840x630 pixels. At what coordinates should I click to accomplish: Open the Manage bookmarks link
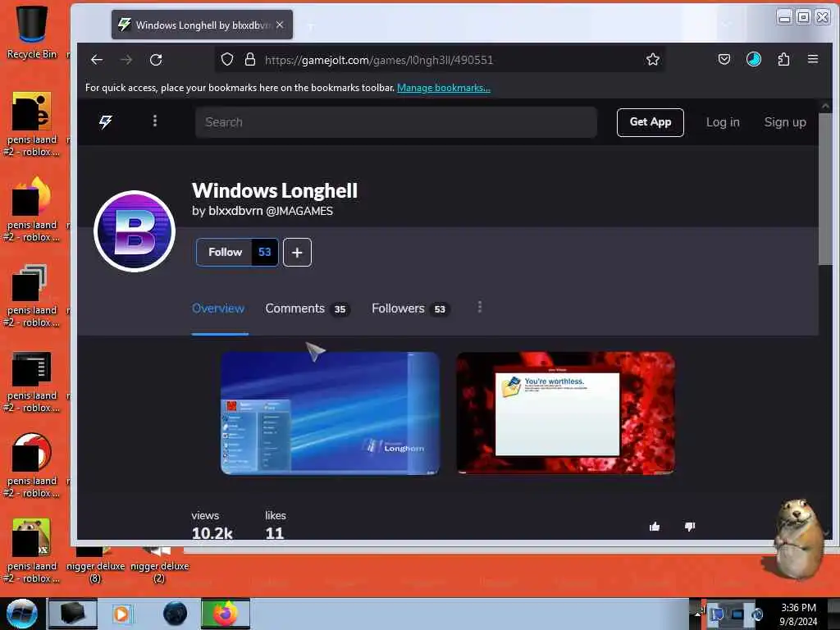pyautogui.click(x=444, y=87)
